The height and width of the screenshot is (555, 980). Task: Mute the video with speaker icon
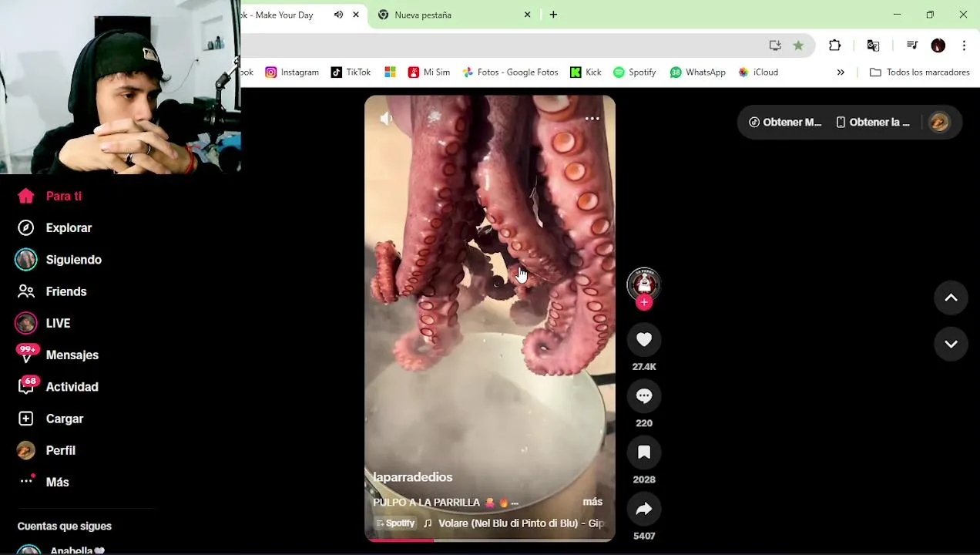click(387, 118)
